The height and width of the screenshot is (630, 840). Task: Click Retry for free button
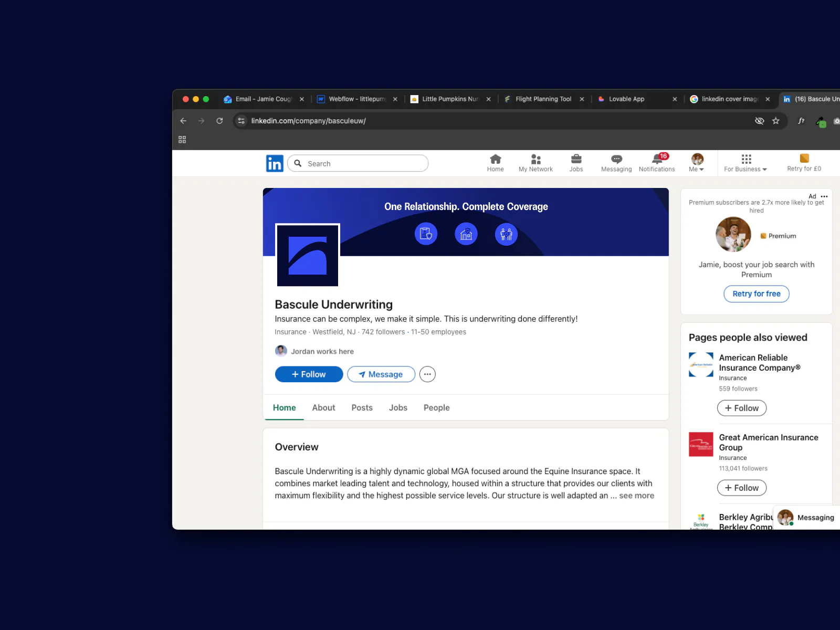757,294
